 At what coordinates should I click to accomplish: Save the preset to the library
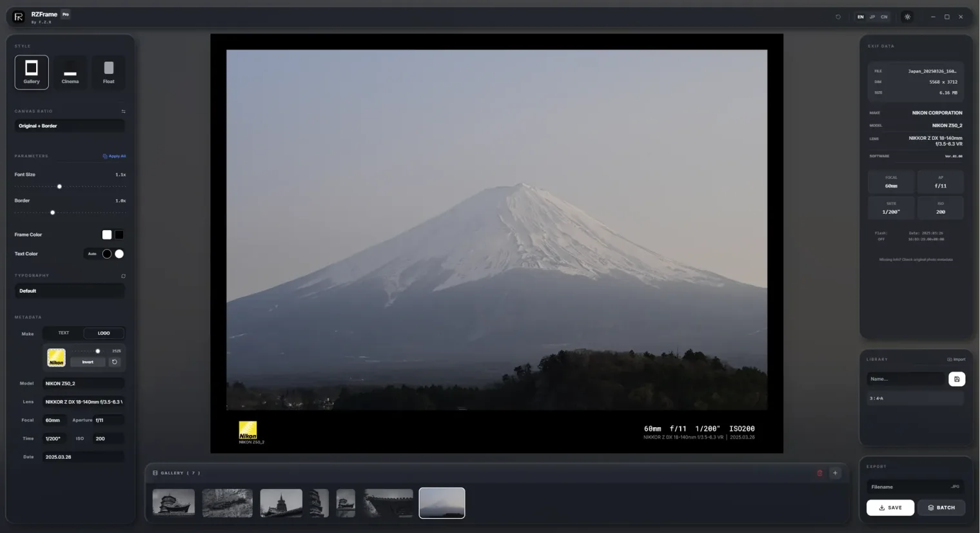957,379
